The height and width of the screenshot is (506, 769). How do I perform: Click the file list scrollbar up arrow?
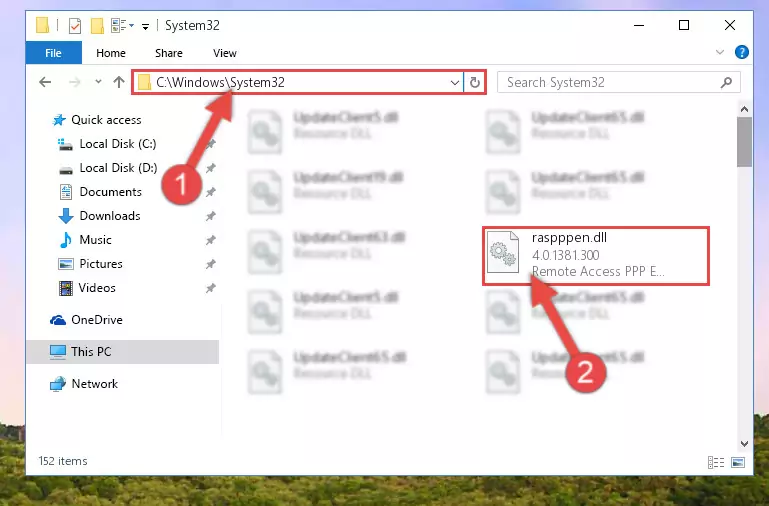(x=744, y=109)
